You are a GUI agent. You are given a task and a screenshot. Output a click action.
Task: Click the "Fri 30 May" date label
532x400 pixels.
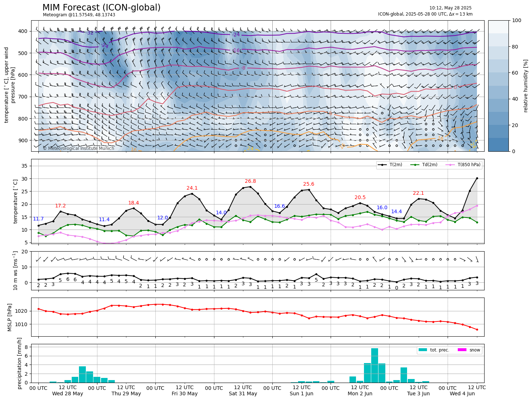[x=185, y=394]
